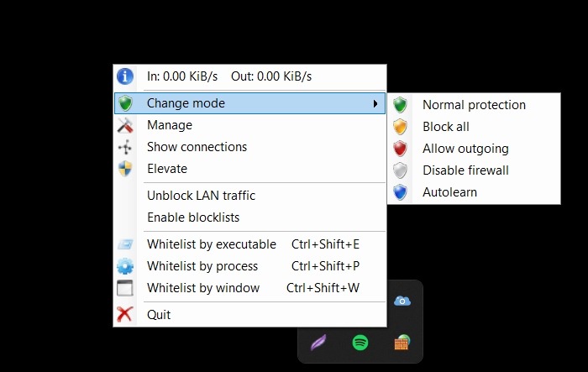
Task: Click the In/Out traffic rate info row
Action: (x=229, y=76)
